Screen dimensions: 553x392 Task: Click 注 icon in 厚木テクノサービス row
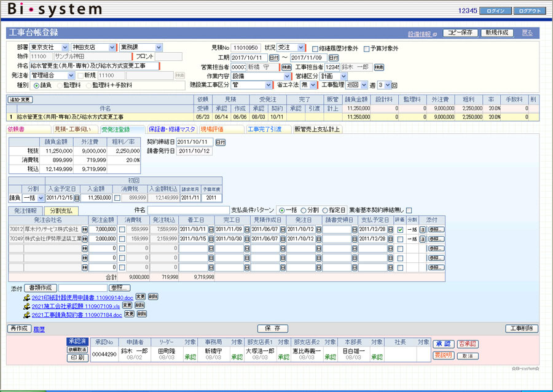tap(422, 230)
